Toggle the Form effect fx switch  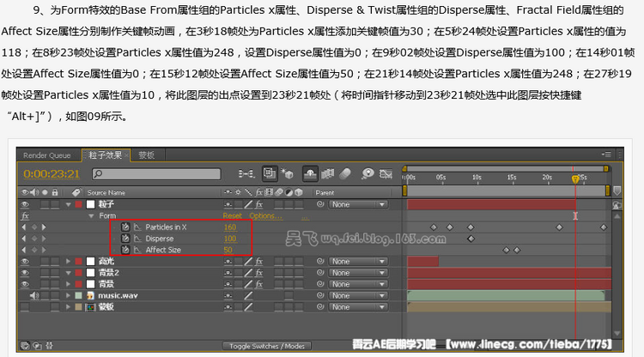[x=25, y=215]
